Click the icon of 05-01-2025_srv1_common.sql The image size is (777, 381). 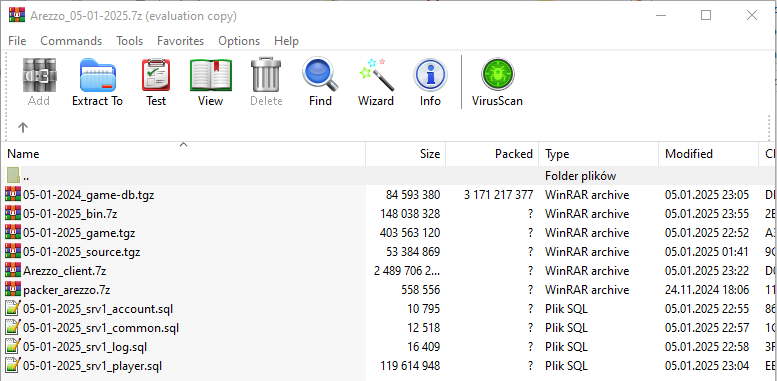[x=13, y=327]
